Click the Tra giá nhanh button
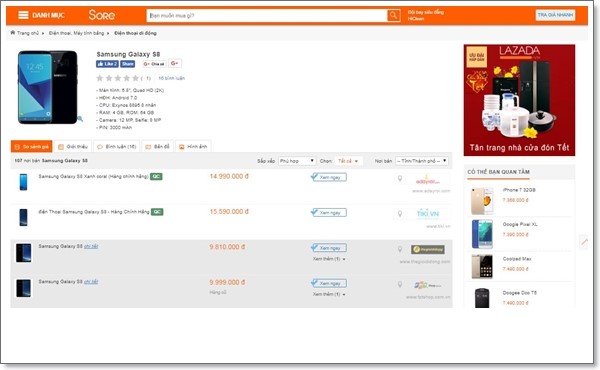600x370 pixels. pyautogui.click(x=555, y=15)
